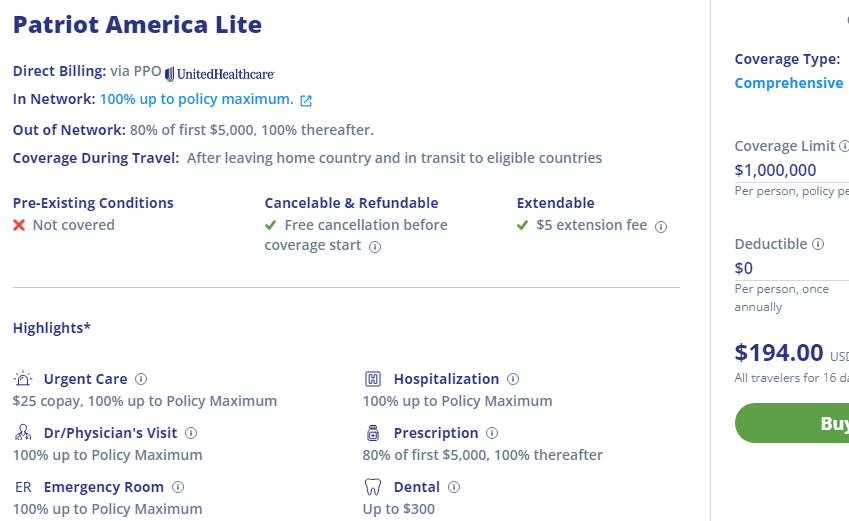The width and height of the screenshot is (849, 521).
Task: Show info for free cancellation before coverage start
Action: [x=375, y=247]
